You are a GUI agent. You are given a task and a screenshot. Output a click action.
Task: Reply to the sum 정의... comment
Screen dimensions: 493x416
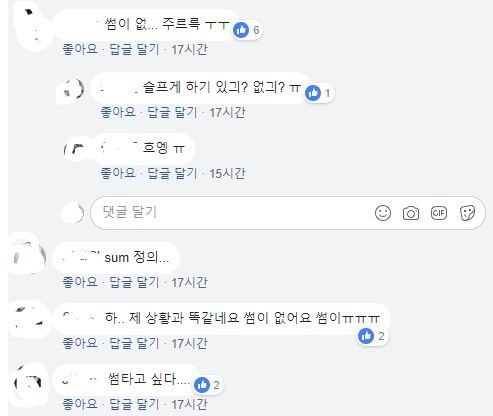134,282
